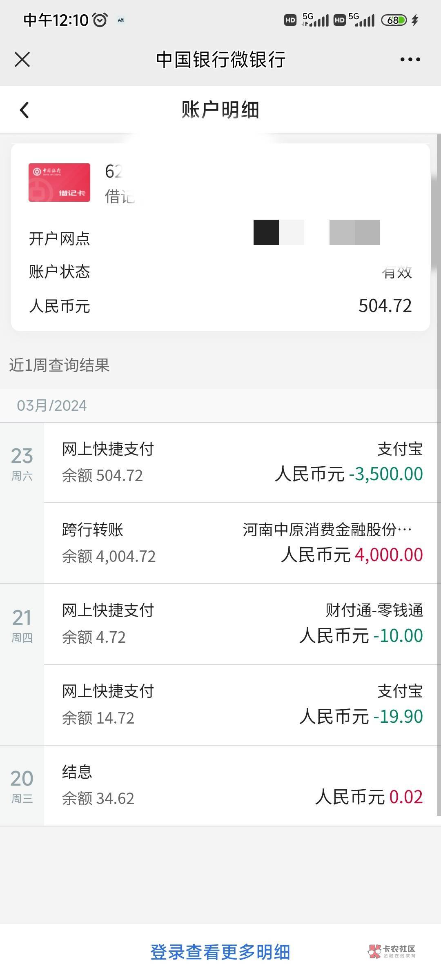
Task: Tap the battery indicator in status bar
Action: tap(394, 20)
